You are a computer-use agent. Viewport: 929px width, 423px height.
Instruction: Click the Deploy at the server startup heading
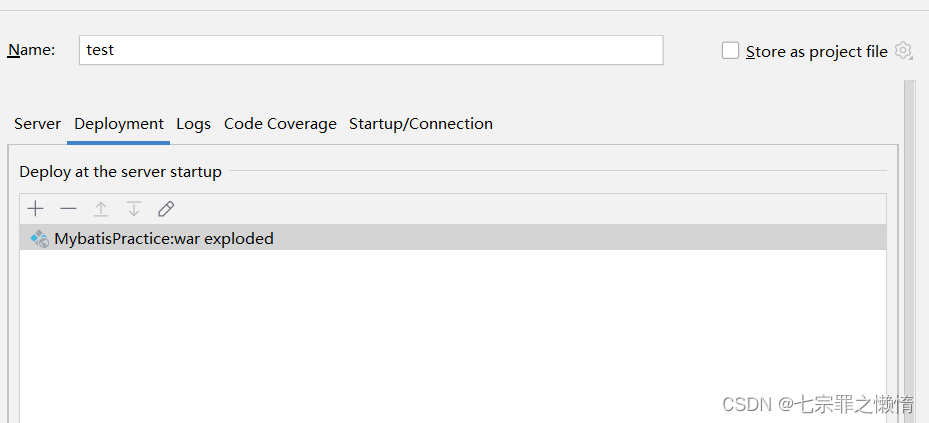(120, 172)
